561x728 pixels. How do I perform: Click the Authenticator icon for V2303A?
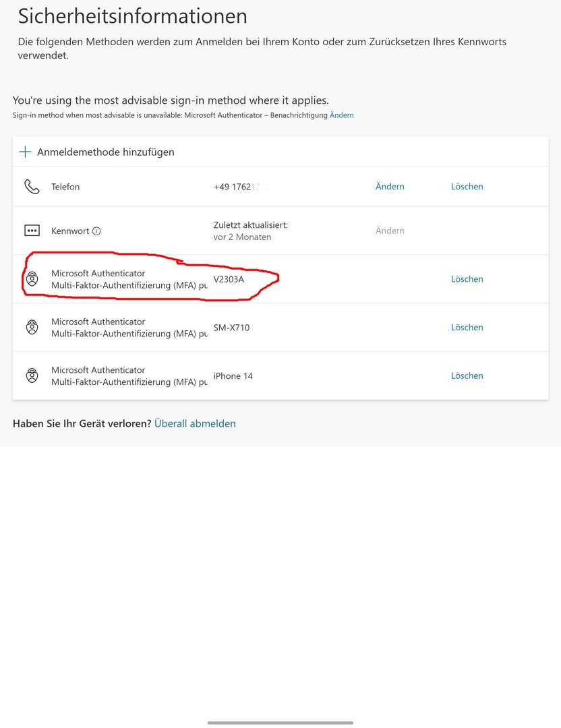(x=32, y=279)
